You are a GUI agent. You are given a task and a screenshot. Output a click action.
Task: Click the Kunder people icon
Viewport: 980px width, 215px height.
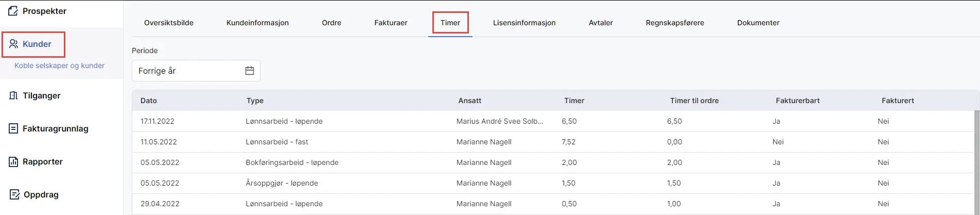(x=14, y=44)
